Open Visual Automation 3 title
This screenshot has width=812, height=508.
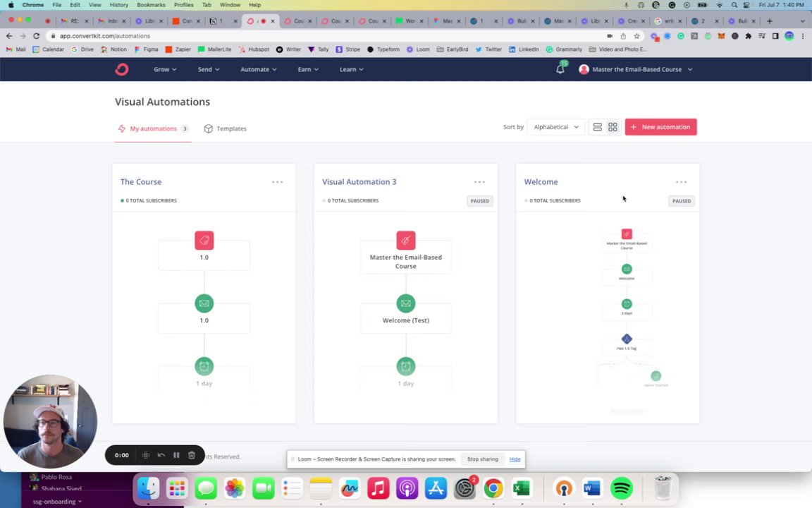(359, 182)
